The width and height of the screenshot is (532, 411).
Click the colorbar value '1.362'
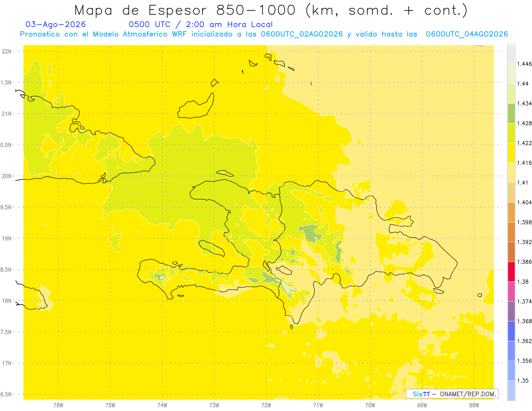524,341
